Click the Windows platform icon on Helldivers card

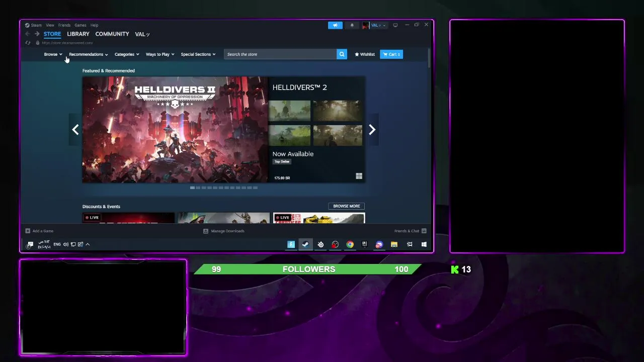pos(359,176)
